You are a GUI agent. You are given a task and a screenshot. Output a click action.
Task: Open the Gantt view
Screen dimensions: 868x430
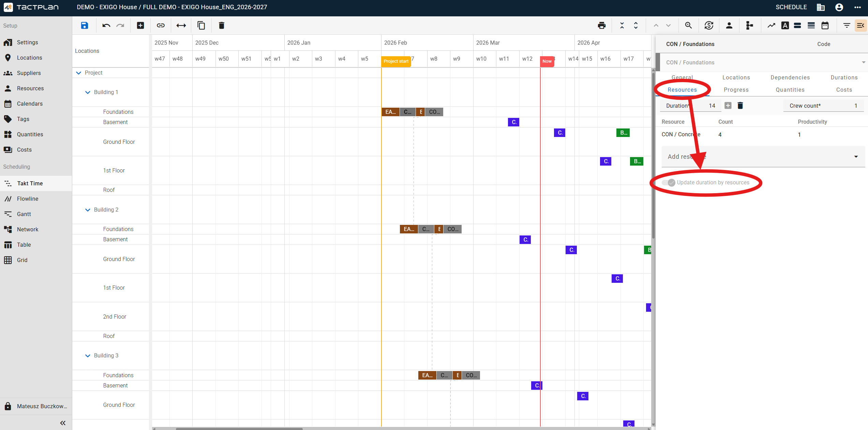click(x=36, y=214)
